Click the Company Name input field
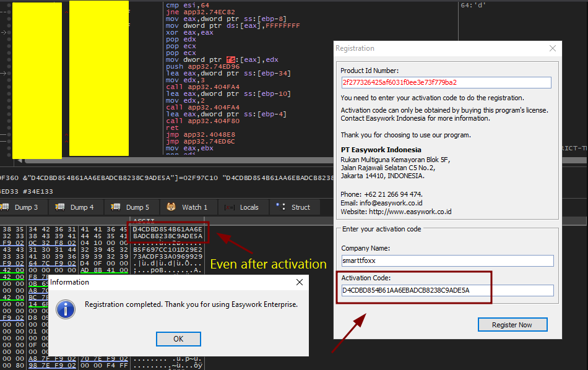Screen dimensions: 588x370 447,260
